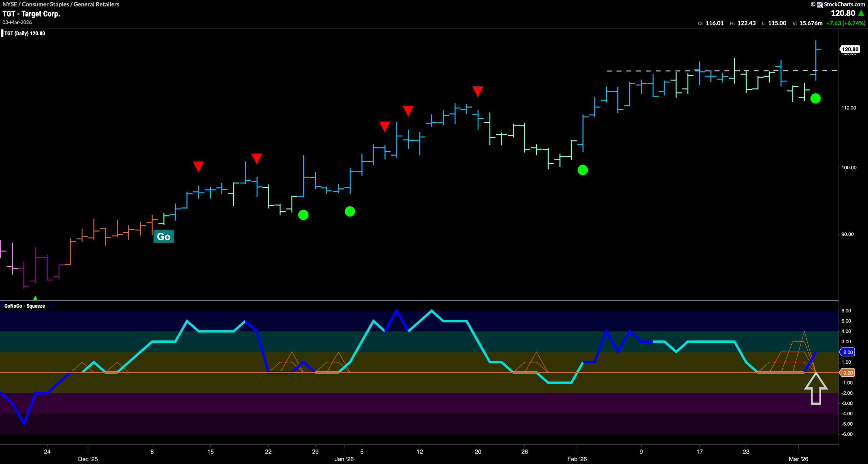Click the blue 2.00 squeeze value tag

848,352
